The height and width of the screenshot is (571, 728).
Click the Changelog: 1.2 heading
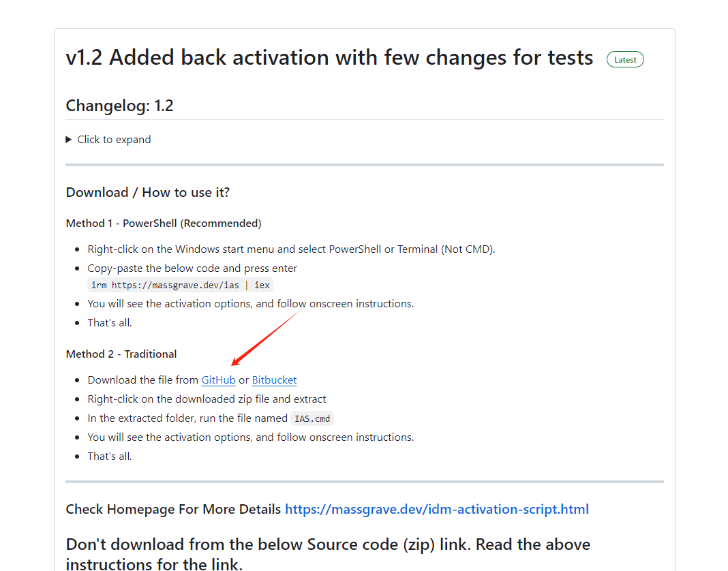pyautogui.click(x=119, y=106)
